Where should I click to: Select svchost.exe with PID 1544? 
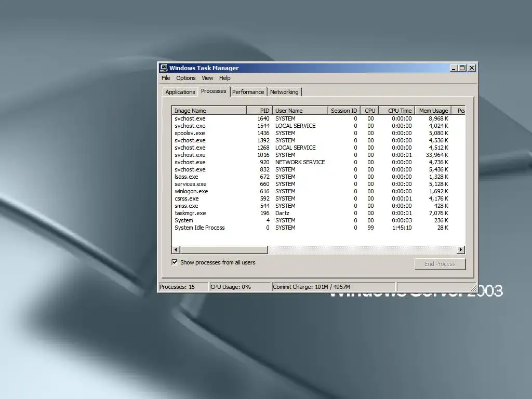(x=318, y=126)
